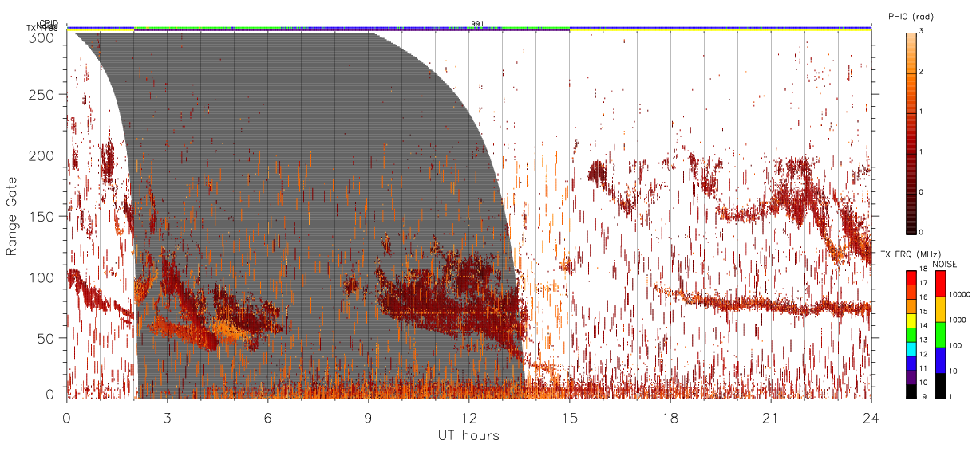
Task: Click the 'PHI0 (rad)' colorbar title
Action: (x=911, y=16)
